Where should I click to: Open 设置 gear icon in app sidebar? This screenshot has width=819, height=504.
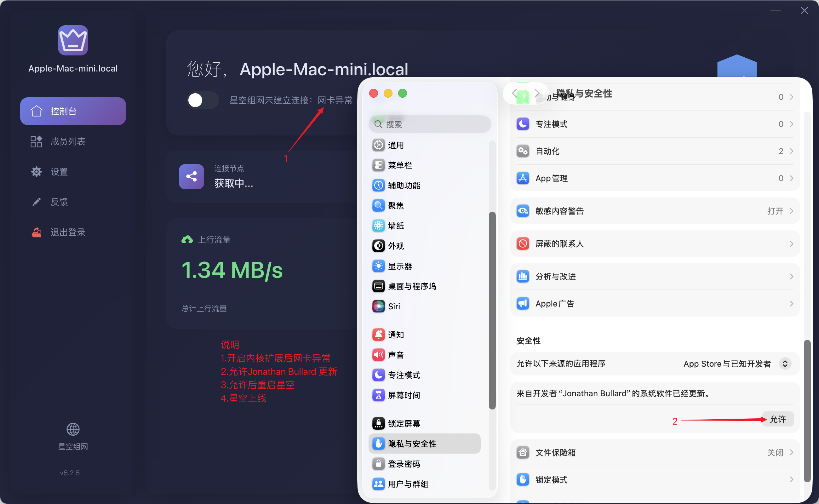pos(36,171)
